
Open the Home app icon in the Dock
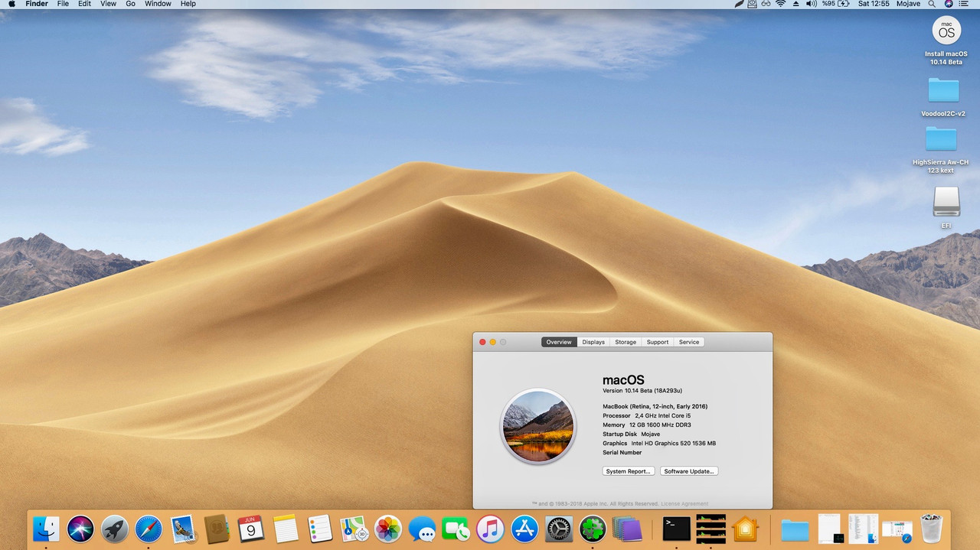[x=745, y=529]
